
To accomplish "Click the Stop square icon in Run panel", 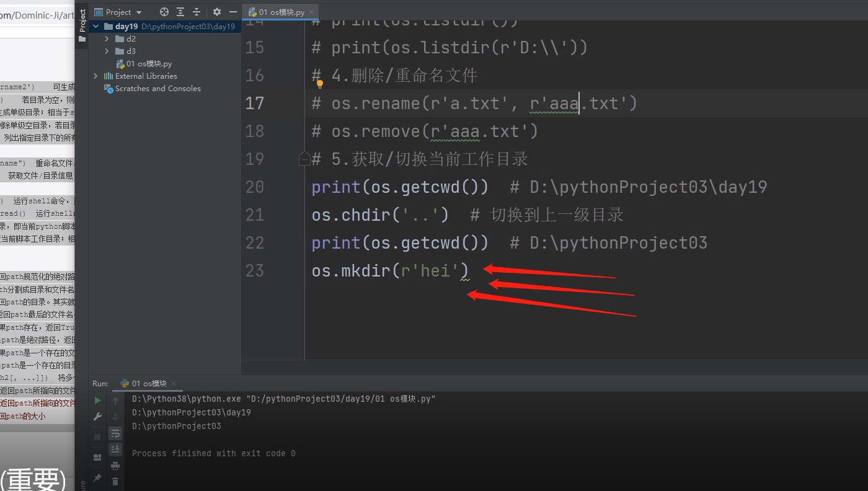I will [x=97, y=437].
